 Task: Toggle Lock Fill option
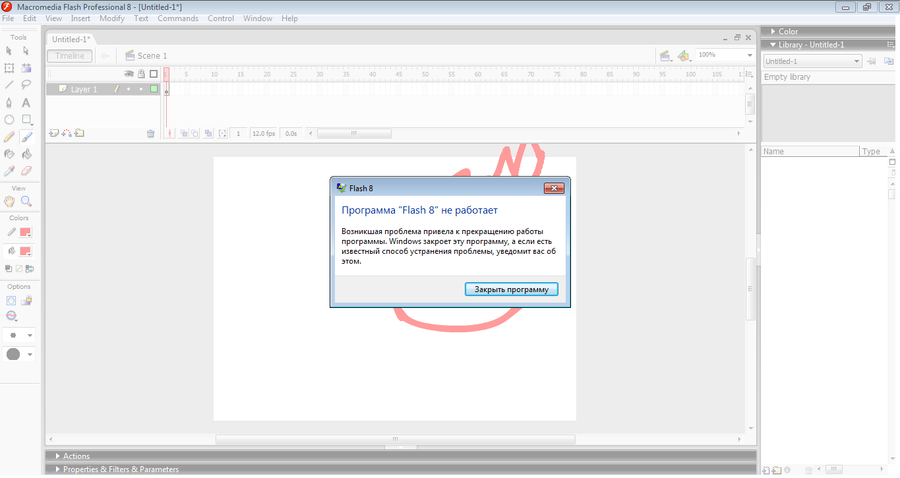(x=26, y=301)
